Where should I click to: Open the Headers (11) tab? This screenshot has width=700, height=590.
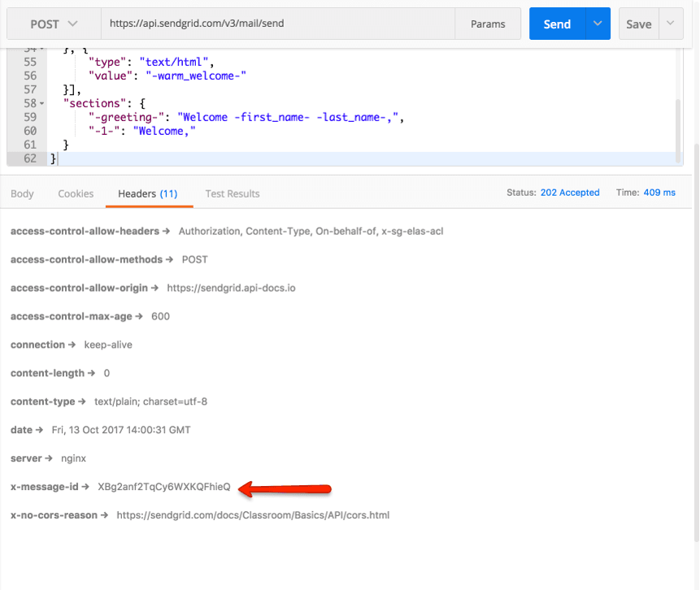pos(149,193)
